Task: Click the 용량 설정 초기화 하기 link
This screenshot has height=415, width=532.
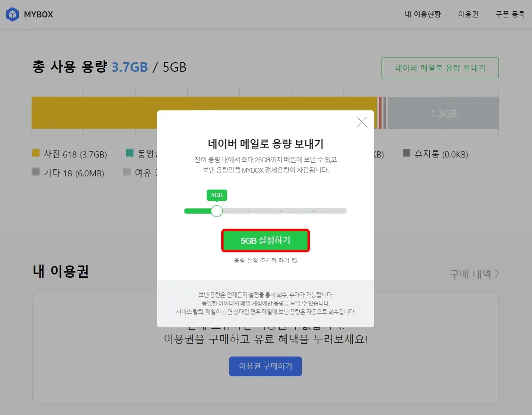Action: tap(262, 260)
